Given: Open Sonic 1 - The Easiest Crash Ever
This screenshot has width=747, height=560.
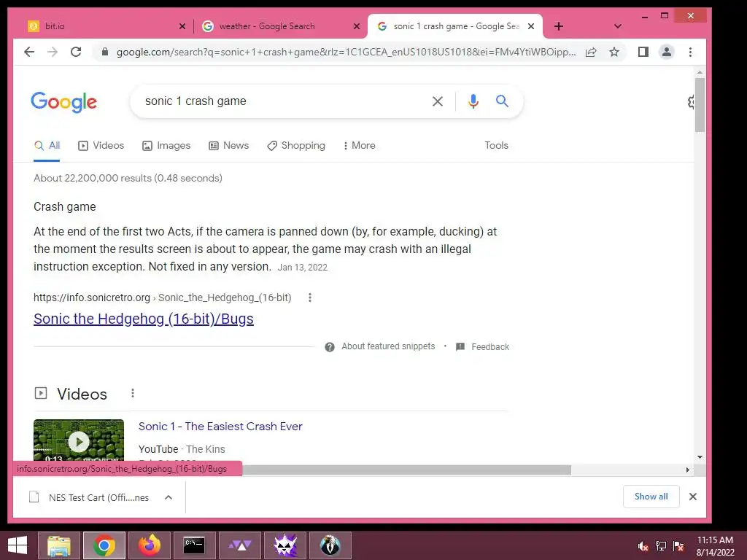Looking at the screenshot, I should pos(220,426).
